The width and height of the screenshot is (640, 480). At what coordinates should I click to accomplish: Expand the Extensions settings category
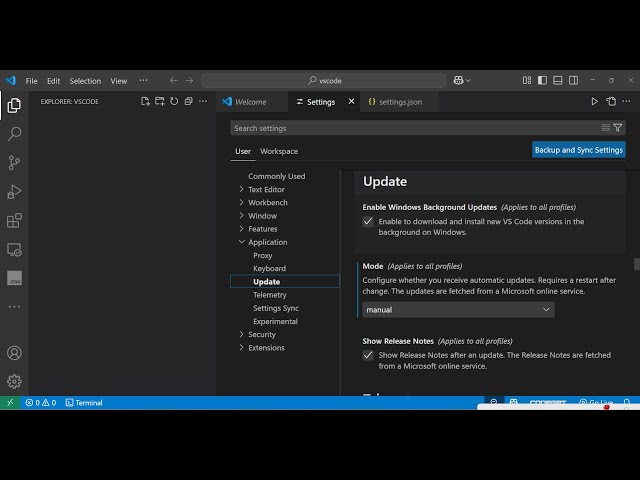(x=241, y=348)
